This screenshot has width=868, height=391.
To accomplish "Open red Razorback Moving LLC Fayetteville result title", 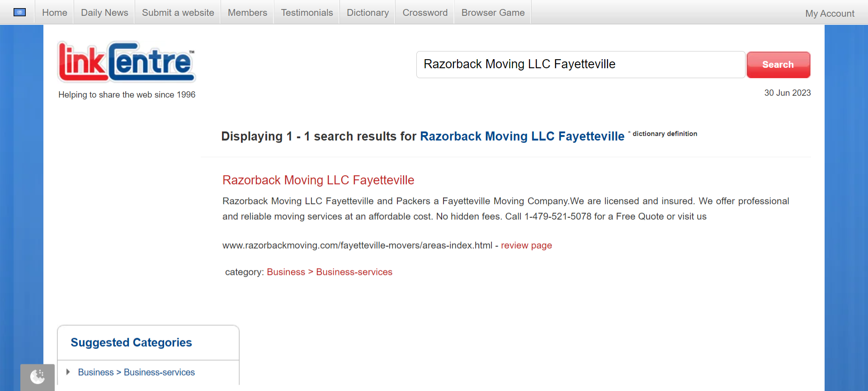I will click(x=318, y=180).
